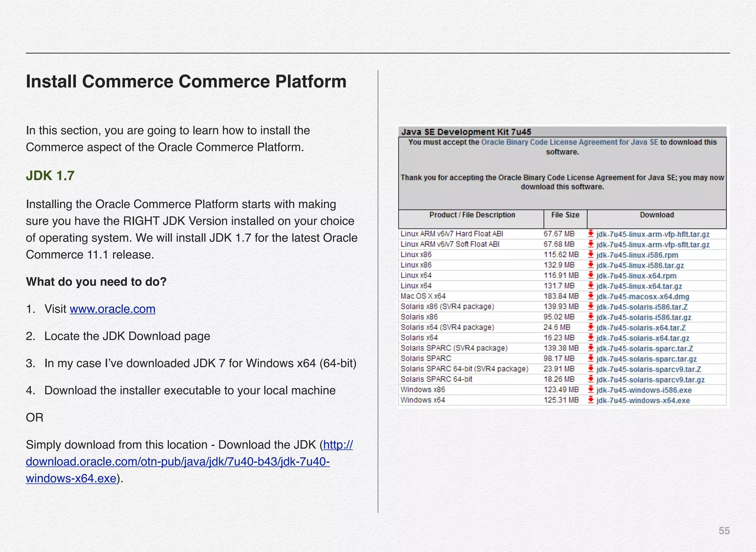Select the 24.6 MB file size cell
This screenshot has height=552, width=756.
(557, 327)
